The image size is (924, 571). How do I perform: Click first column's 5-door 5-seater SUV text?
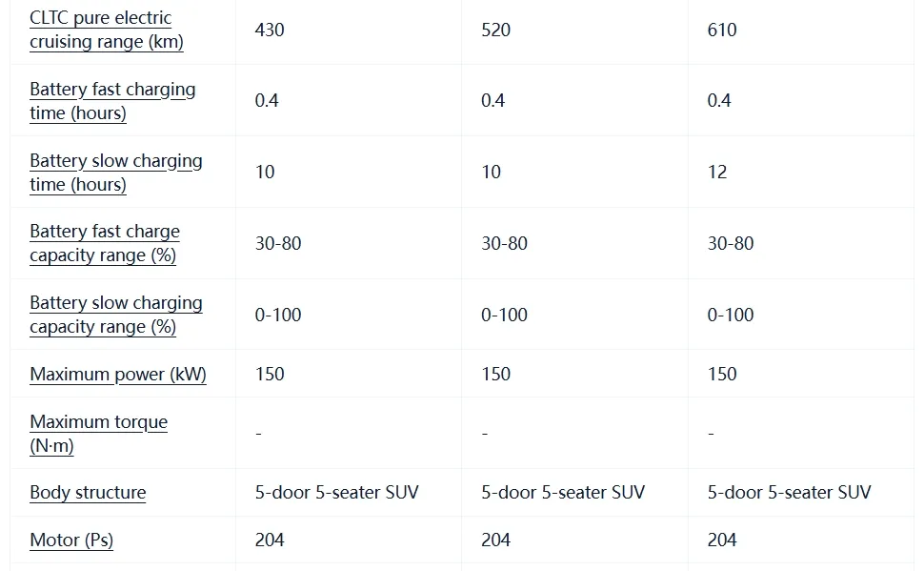point(336,493)
